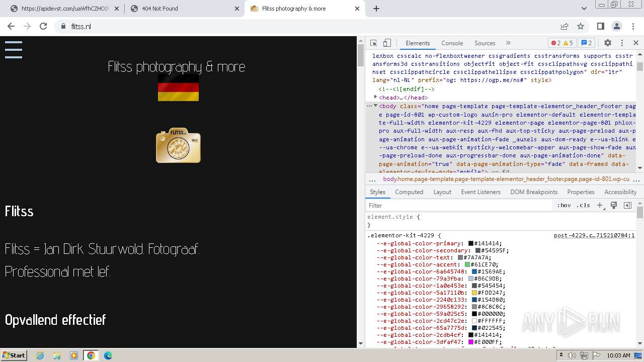This screenshot has width=644, height=362.
Task: Switch to the 404 Not Found tab
Action: click(x=184, y=9)
